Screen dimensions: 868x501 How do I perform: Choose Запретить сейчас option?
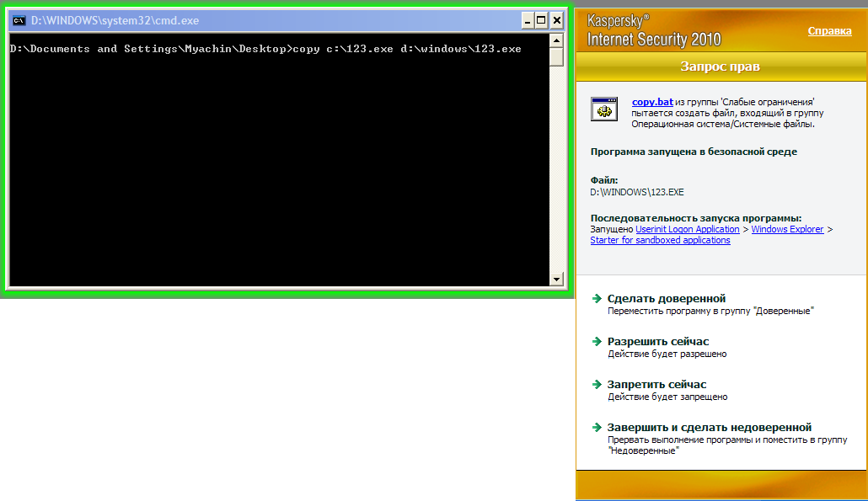(x=656, y=384)
